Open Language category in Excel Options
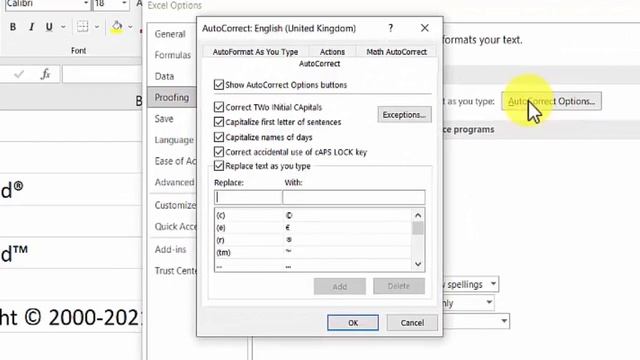 pos(174,140)
